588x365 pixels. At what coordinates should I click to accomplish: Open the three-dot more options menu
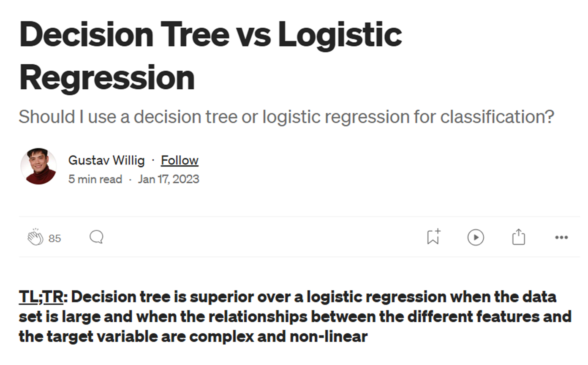[561, 238]
